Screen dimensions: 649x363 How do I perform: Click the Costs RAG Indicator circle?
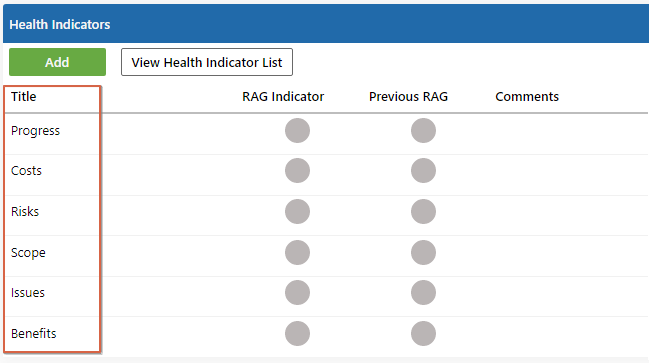click(x=297, y=171)
